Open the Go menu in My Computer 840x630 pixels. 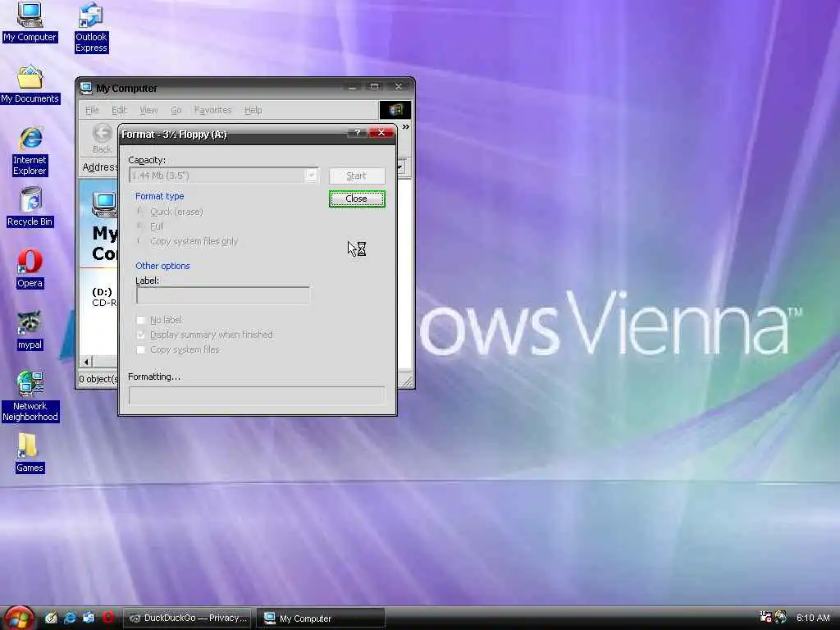tap(176, 110)
